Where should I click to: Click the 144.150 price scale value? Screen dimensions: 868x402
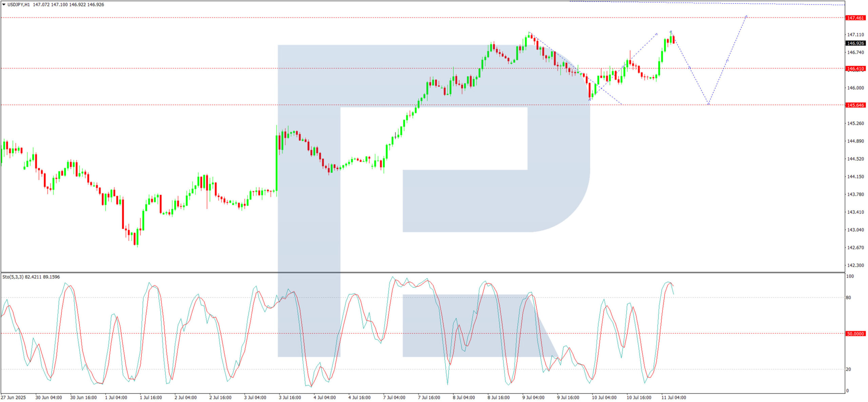[855, 176]
